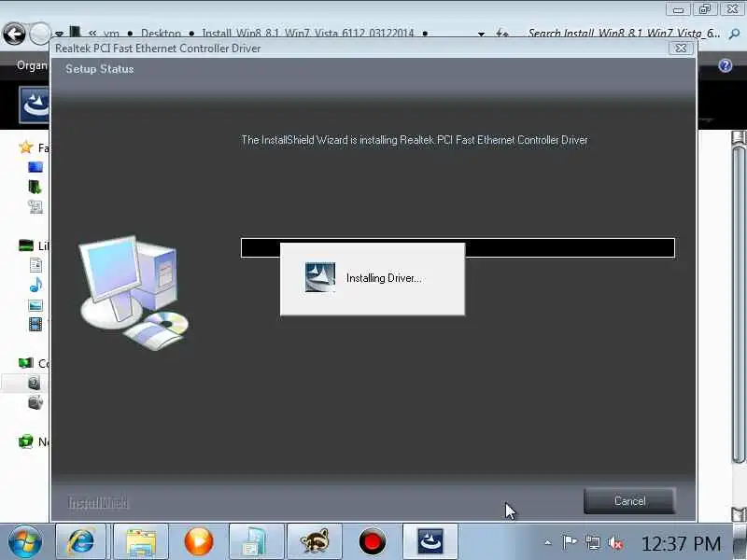The image size is (747, 560).
Task: Click the muted volume tray icon
Action: click(615, 543)
